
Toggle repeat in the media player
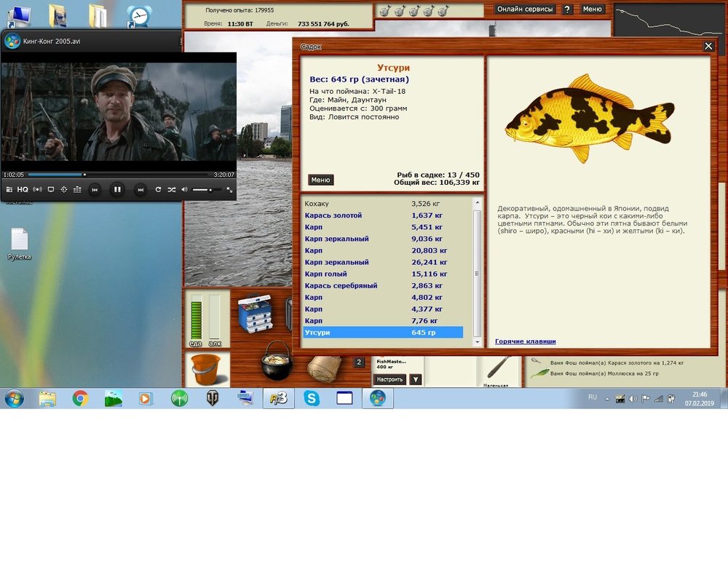pyautogui.click(x=158, y=189)
